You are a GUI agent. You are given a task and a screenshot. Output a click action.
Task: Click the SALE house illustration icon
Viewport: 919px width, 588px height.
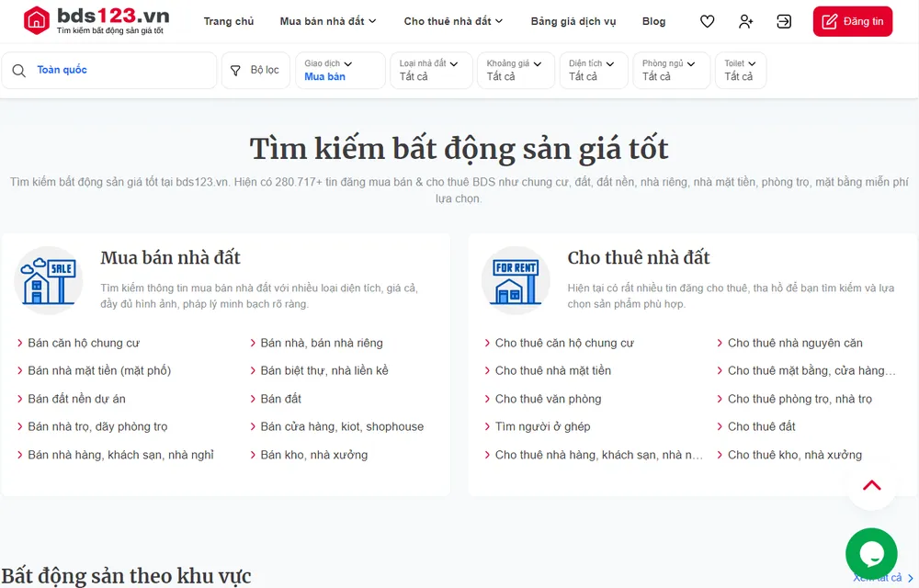click(49, 279)
